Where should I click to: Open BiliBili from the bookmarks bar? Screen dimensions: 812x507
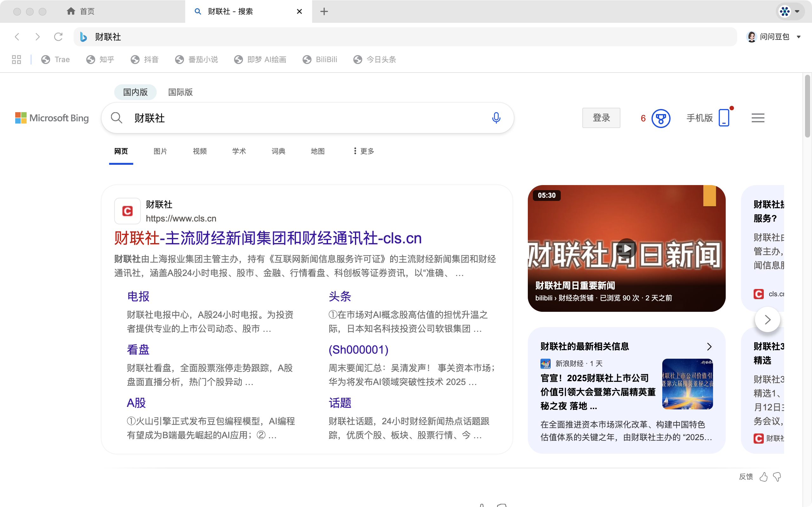(320, 59)
